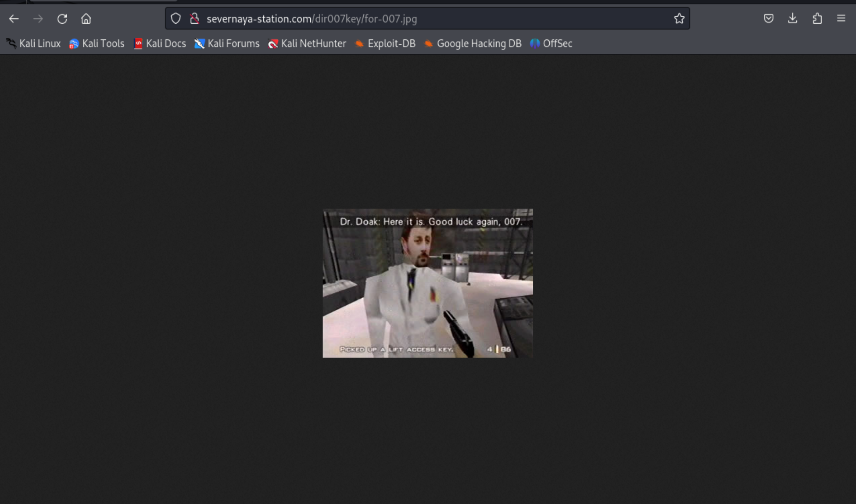Save page to Pocket

pos(768,18)
